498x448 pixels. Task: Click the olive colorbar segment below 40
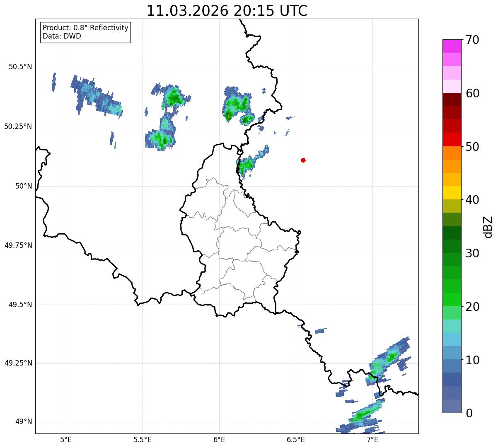(x=452, y=206)
